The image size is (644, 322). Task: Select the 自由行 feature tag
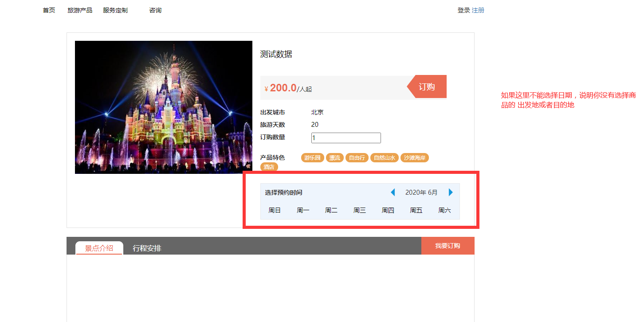[357, 158]
